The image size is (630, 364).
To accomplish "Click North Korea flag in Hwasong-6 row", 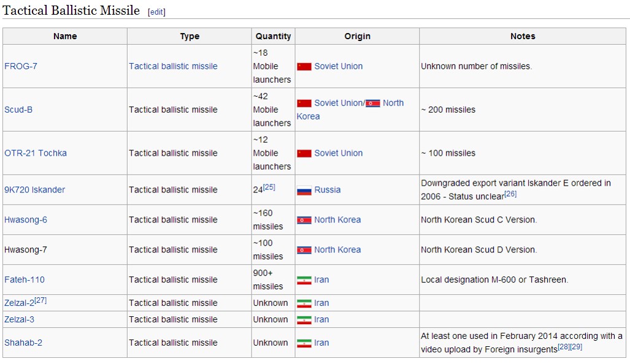I will [x=304, y=220].
